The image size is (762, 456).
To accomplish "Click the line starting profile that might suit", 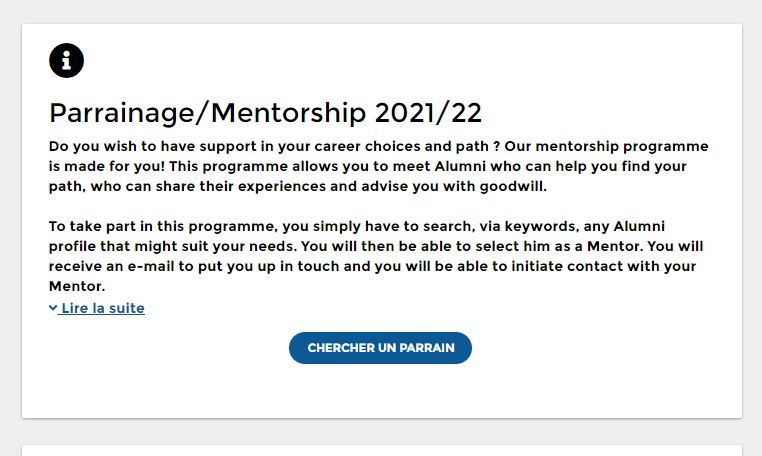I will (x=376, y=246).
